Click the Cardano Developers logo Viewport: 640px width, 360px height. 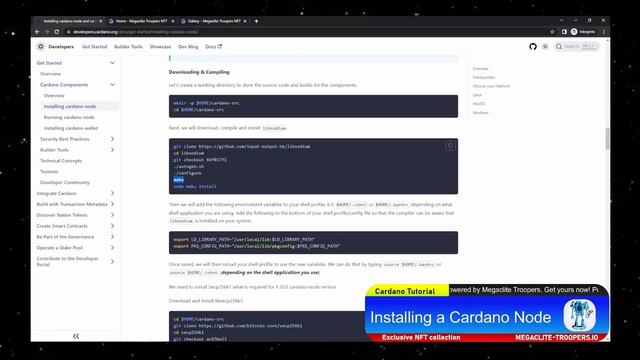56,47
